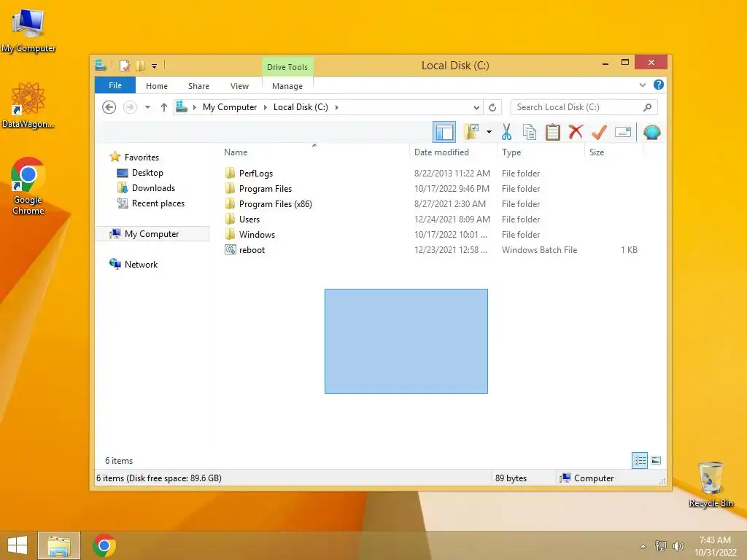Click the Cut scissors icon
This screenshot has height=560, width=747.
(x=506, y=132)
